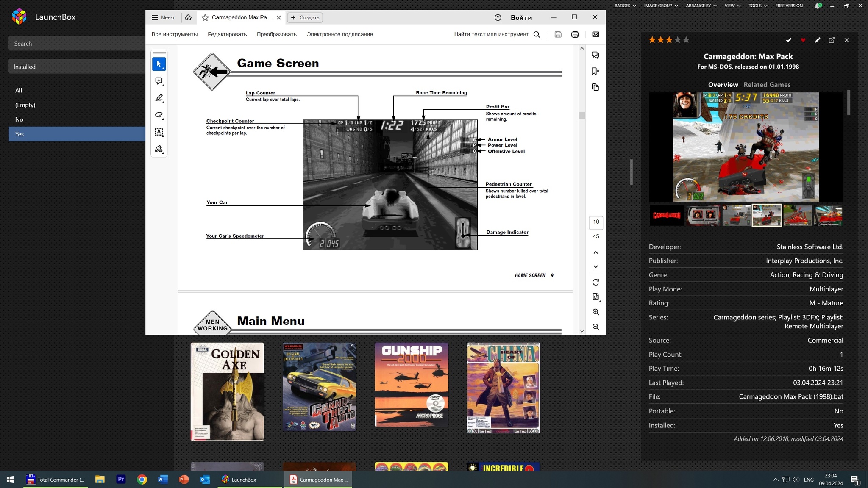The width and height of the screenshot is (868, 488).
Task: Toggle favorite heart for Carmageddon
Action: click(803, 40)
